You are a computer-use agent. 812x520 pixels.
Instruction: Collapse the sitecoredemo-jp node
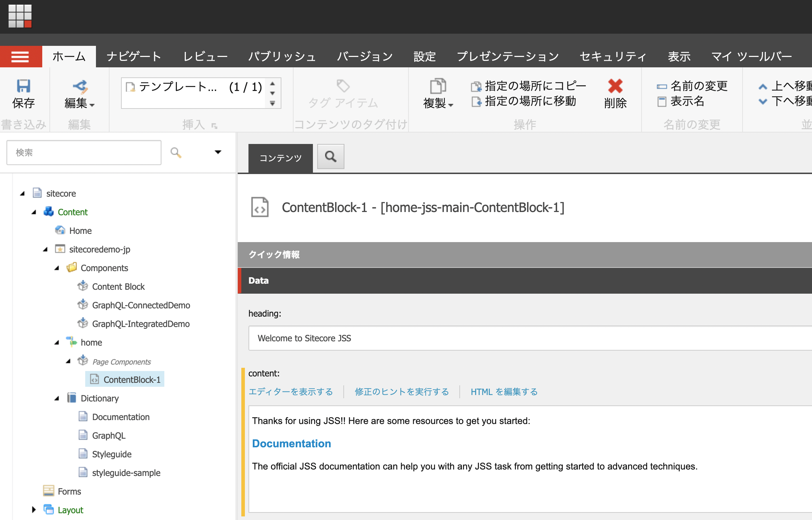pos(45,249)
